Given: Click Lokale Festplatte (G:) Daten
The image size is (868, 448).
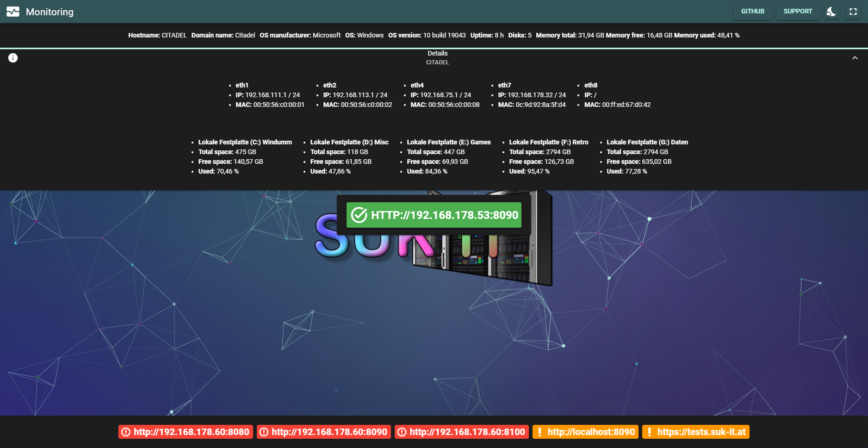Looking at the screenshot, I should point(647,142).
